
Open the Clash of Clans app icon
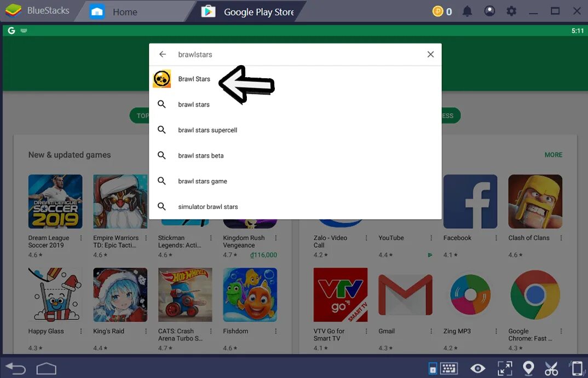coord(535,201)
